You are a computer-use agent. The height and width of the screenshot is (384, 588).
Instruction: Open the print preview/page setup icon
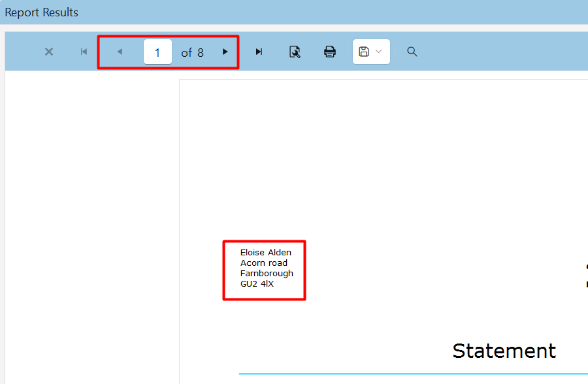295,52
